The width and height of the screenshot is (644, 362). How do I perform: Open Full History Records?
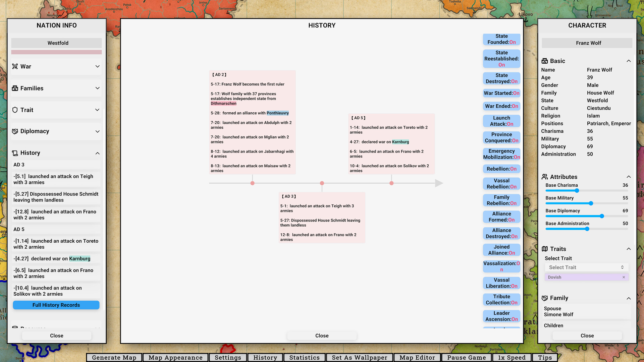(56, 305)
